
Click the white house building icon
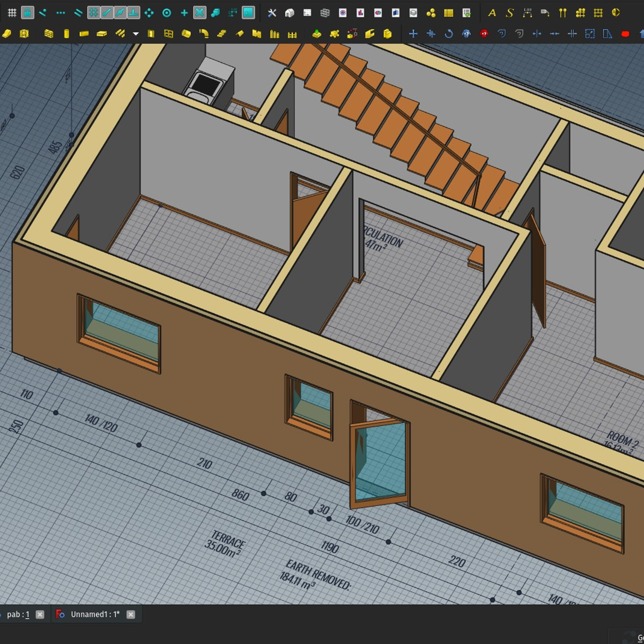pyautogui.click(x=289, y=13)
